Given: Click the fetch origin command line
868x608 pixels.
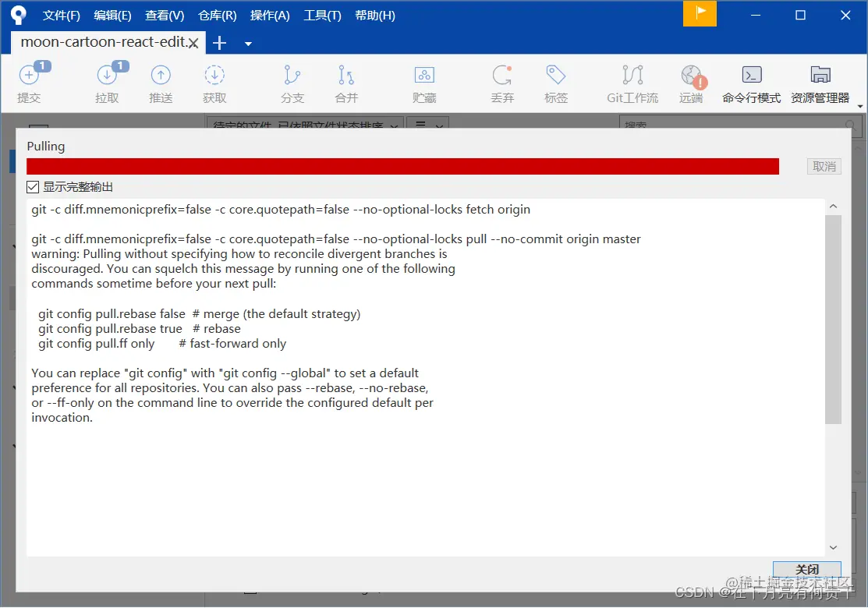Looking at the screenshot, I should point(281,210).
